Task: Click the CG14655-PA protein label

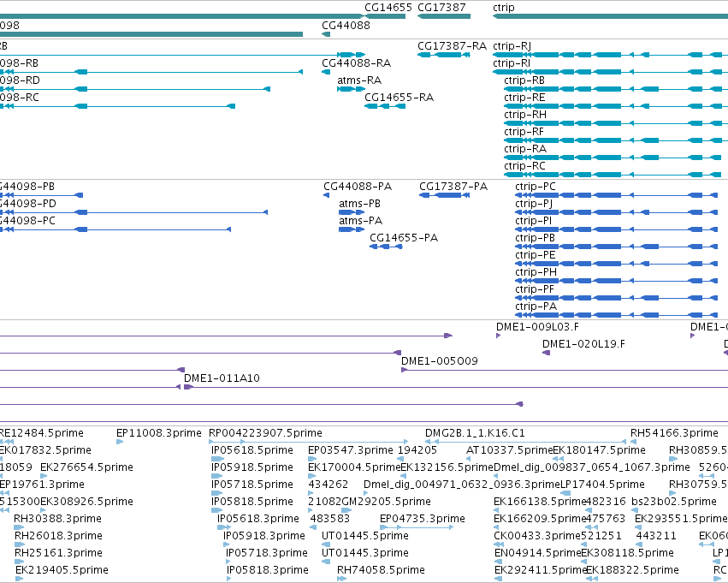Action: tap(404, 238)
